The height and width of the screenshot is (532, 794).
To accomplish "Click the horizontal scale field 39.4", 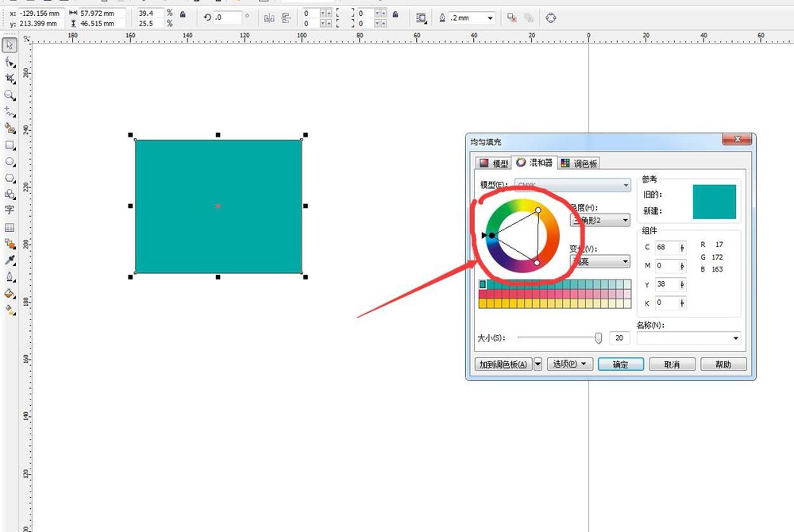I will pyautogui.click(x=150, y=13).
